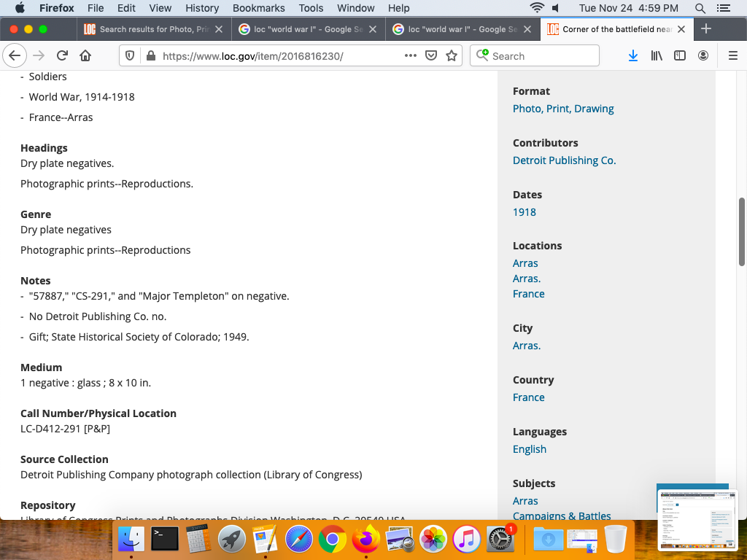Bookmark this page with star icon
This screenshot has height=560, width=747.
coord(452,56)
